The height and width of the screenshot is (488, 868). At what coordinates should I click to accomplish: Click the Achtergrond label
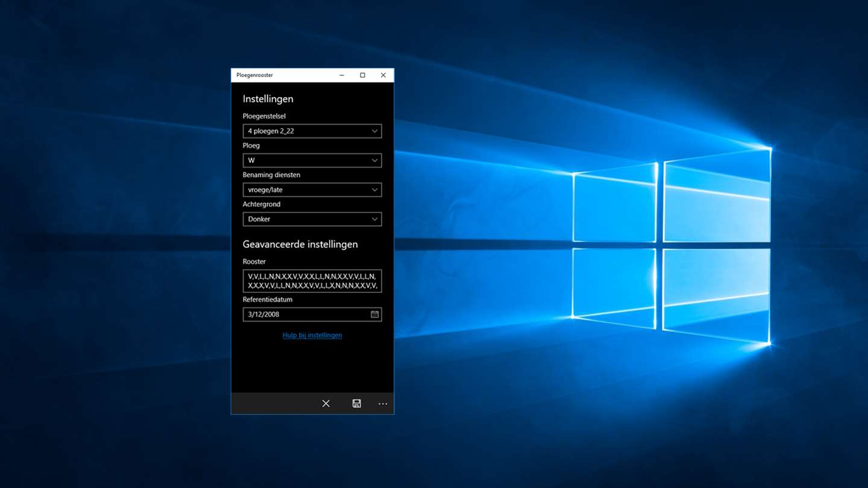pyautogui.click(x=262, y=204)
